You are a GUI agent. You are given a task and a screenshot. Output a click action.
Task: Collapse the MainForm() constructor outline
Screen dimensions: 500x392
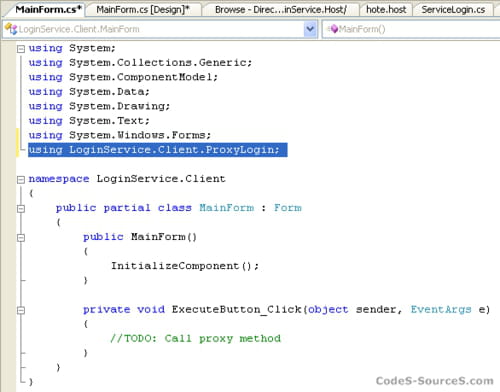pyautogui.click(x=21, y=238)
